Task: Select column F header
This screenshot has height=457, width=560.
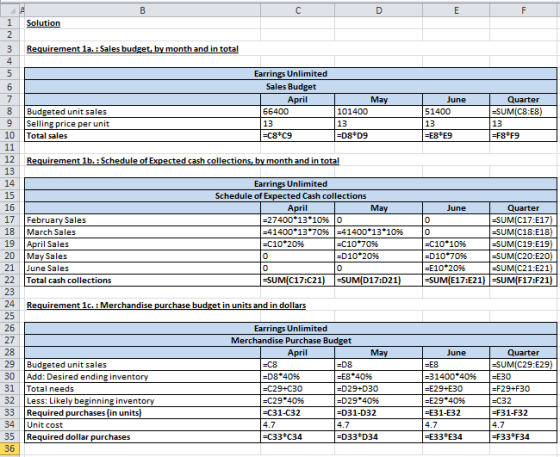Action: [524, 11]
